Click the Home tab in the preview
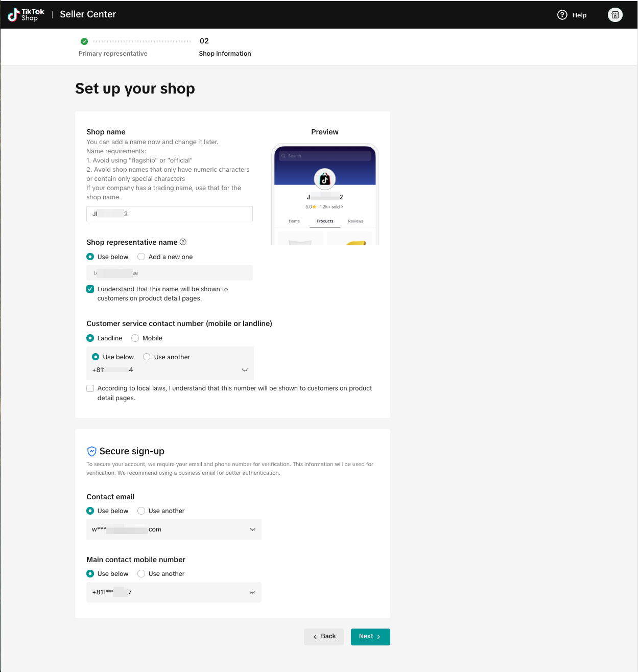Screen dimensions: 638x672 294,221
